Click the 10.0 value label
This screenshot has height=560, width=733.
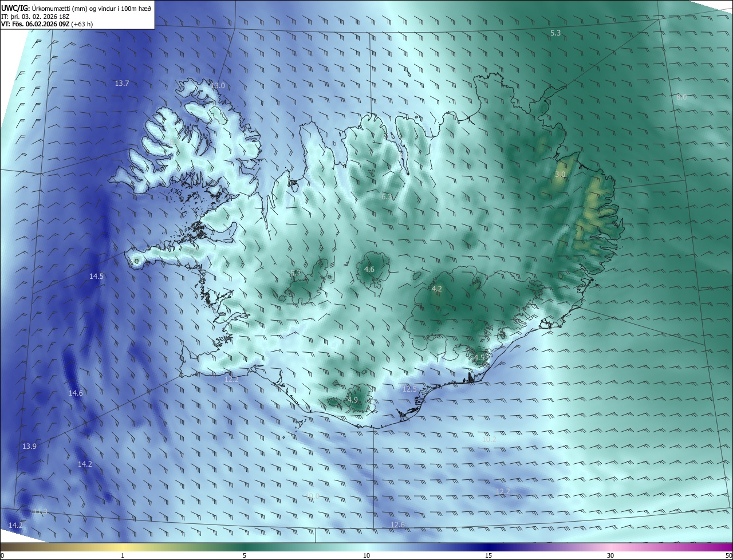312,496
